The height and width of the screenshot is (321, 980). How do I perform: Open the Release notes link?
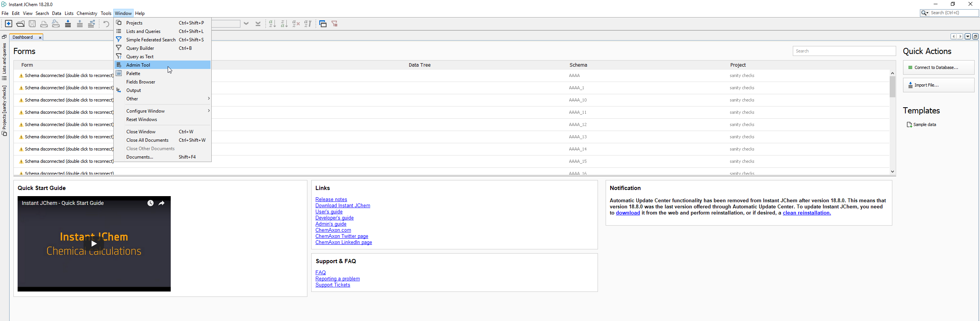coord(331,200)
